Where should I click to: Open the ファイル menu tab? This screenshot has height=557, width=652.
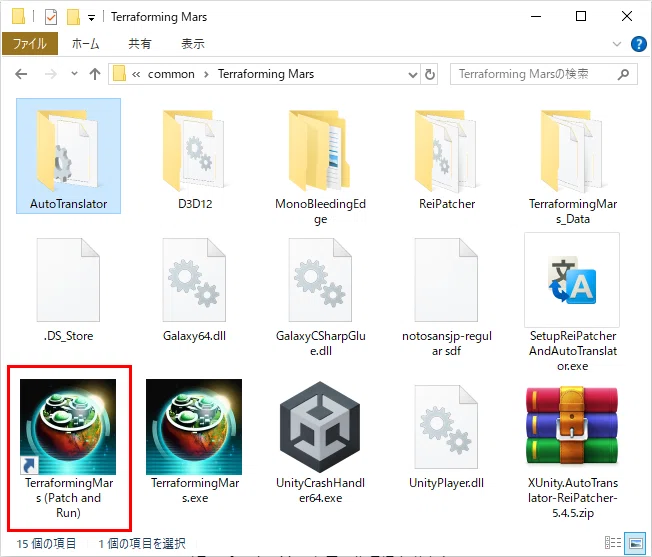30,44
